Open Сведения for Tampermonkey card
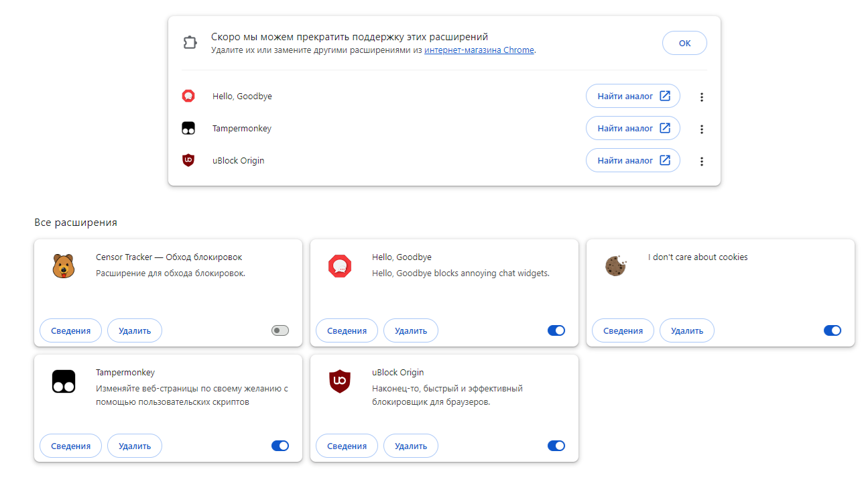 click(70, 446)
